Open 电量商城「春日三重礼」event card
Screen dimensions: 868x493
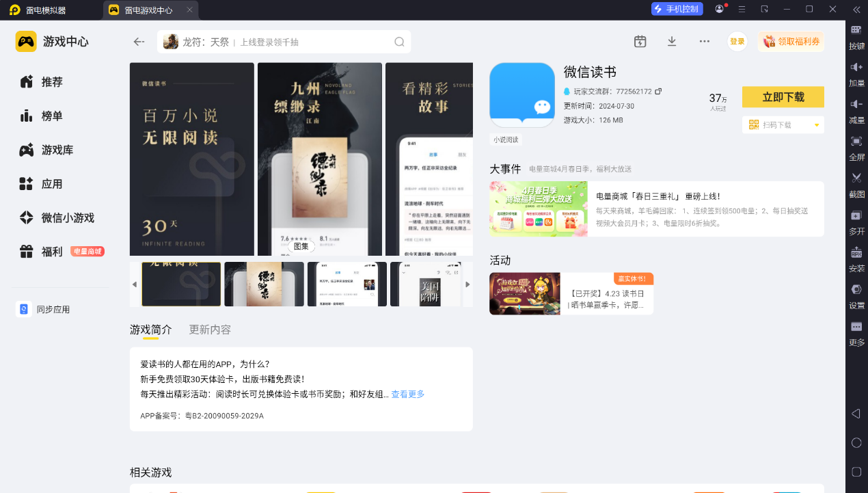[x=657, y=209]
